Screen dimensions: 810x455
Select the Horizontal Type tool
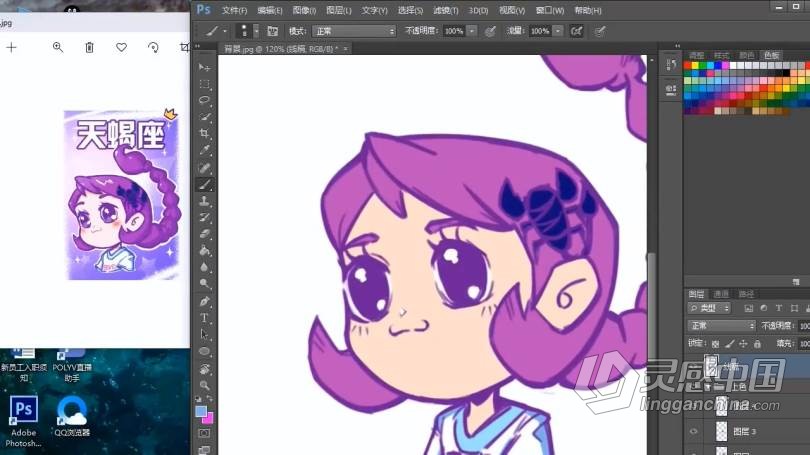pos(205,318)
